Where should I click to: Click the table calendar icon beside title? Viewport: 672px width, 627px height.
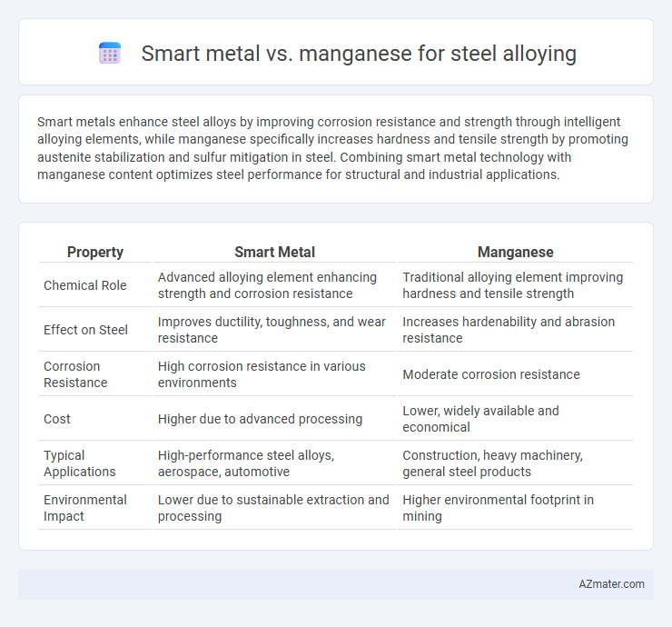(x=110, y=54)
